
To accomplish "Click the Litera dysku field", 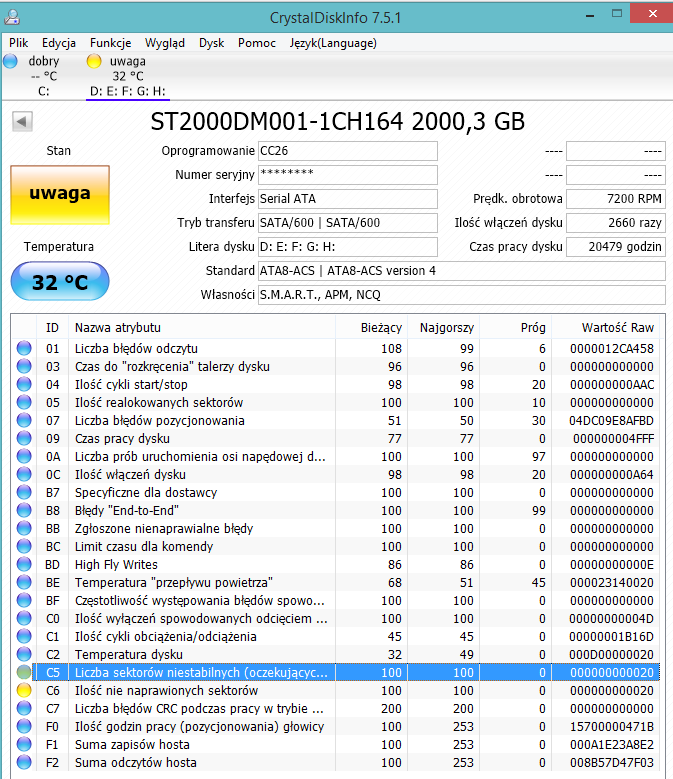I will tap(348, 247).
